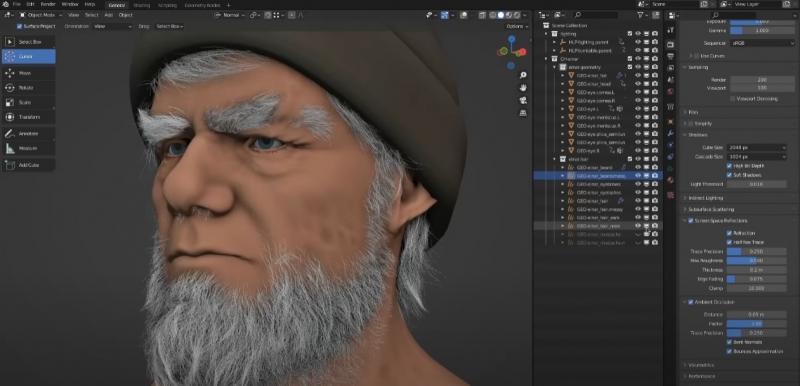
Task: Switch perspective/orthographic grid icon
Action: click(523, 113)
